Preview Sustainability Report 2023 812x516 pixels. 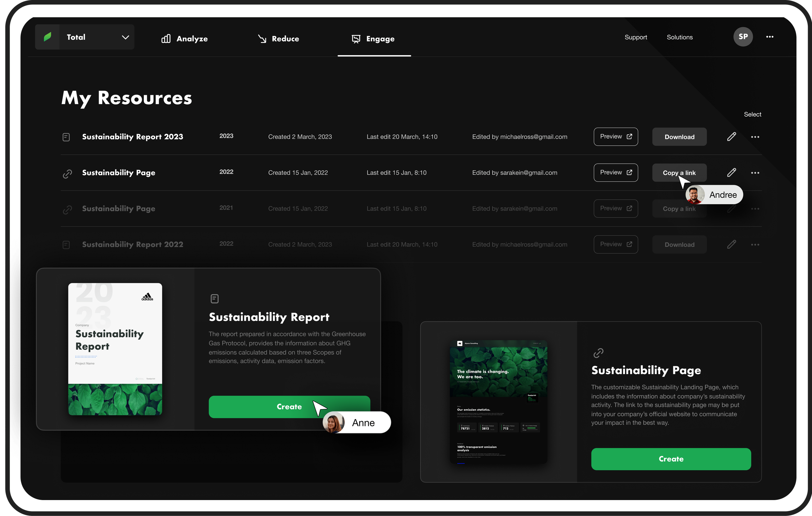615,136
